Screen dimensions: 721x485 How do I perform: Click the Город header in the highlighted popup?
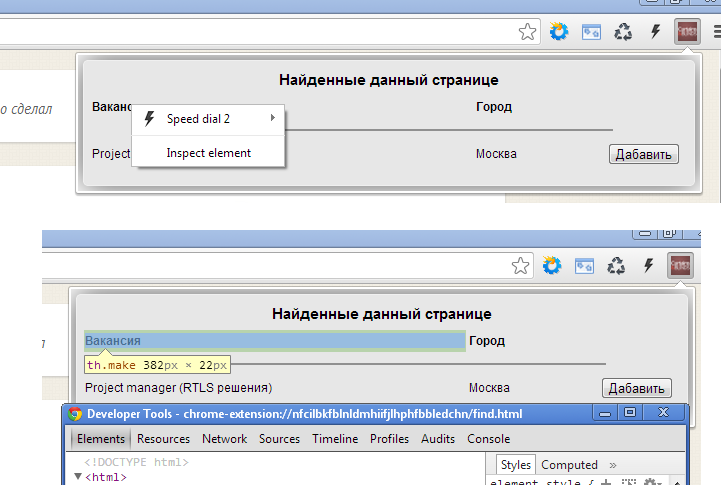(x=487, y=341)
